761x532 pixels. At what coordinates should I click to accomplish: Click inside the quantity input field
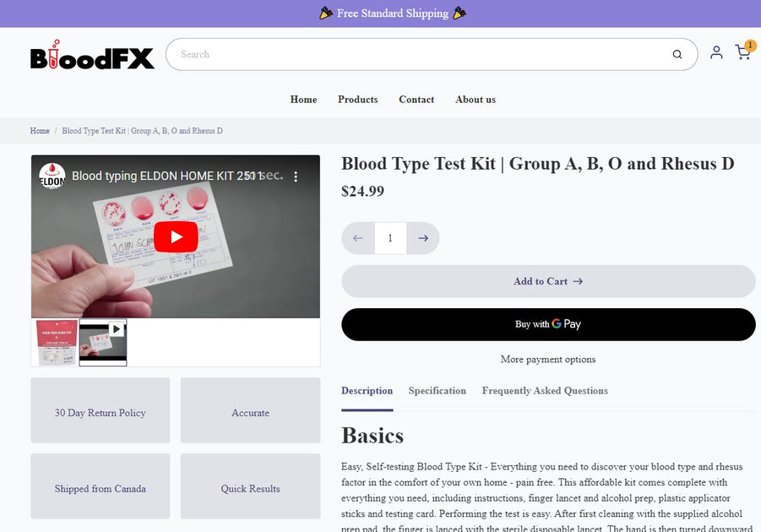pyautogui.click(x=390, y=237)
